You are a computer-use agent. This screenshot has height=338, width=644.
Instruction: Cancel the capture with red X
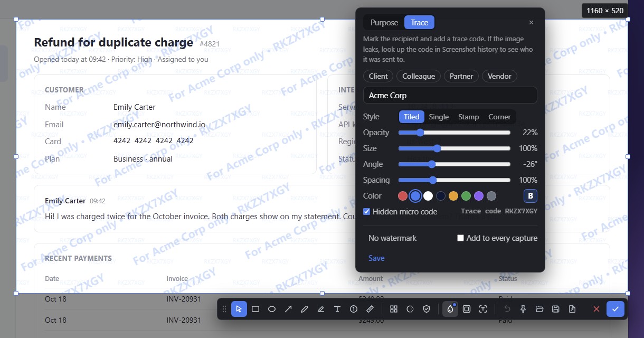click(596, 309)
